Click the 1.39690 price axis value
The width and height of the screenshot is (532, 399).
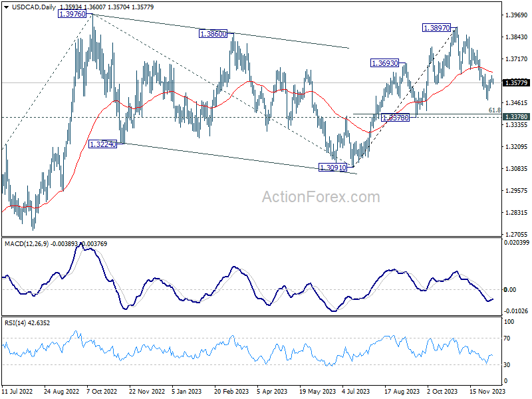tap(517, 15)
